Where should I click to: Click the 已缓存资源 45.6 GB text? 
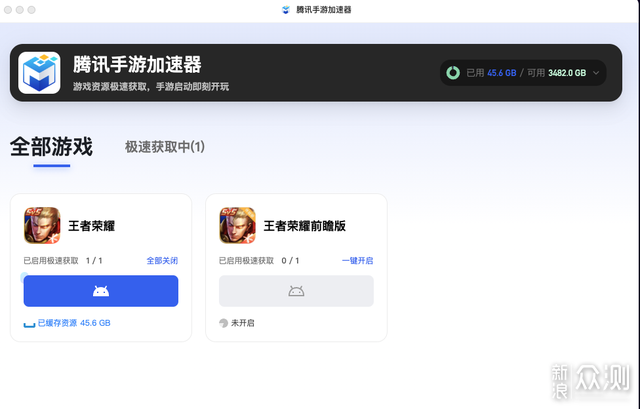(74, 323)
